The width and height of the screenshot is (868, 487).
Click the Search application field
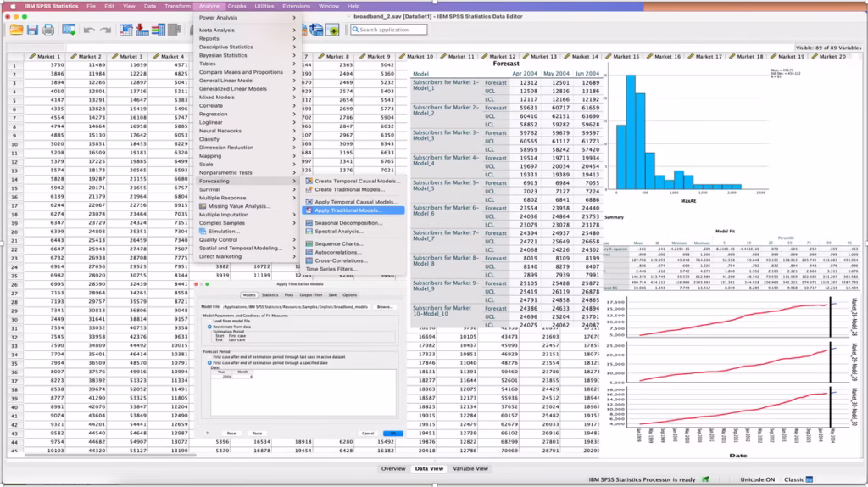click(x=388, y=30)
